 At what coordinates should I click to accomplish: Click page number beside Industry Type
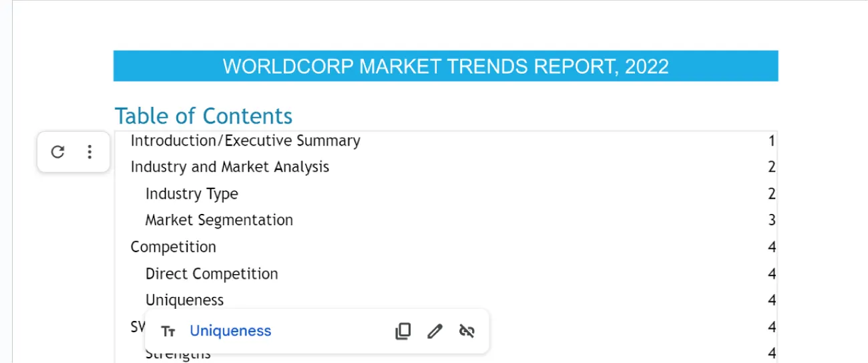[772, 194]
